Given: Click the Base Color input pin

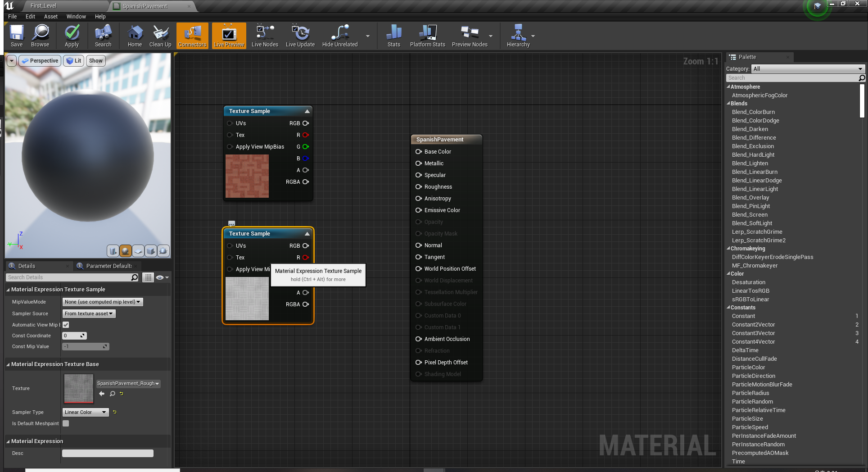Looking at the screenshot, I should tap(419, 152).
